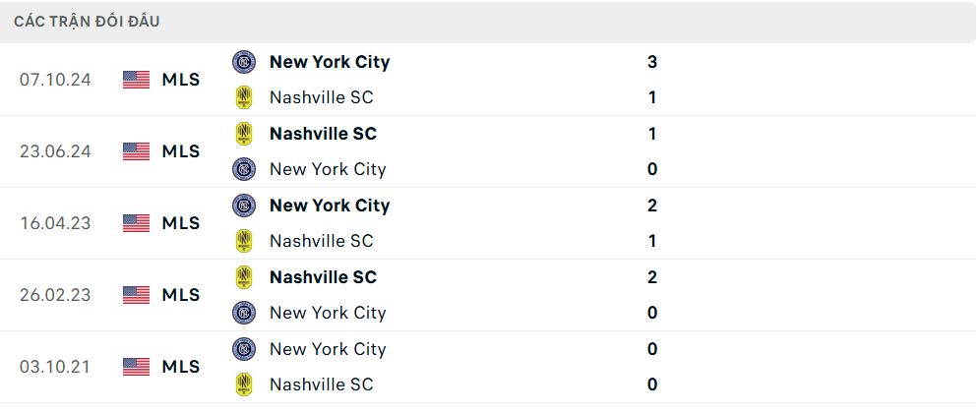Select bold Nashville SC name, 23.06.24 match
This screenshot has height=413, width=980.
tap(323, 134)
